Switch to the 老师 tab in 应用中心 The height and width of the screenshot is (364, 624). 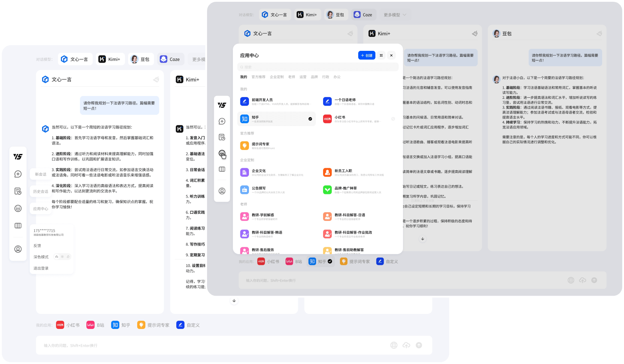tap(292, 77)
